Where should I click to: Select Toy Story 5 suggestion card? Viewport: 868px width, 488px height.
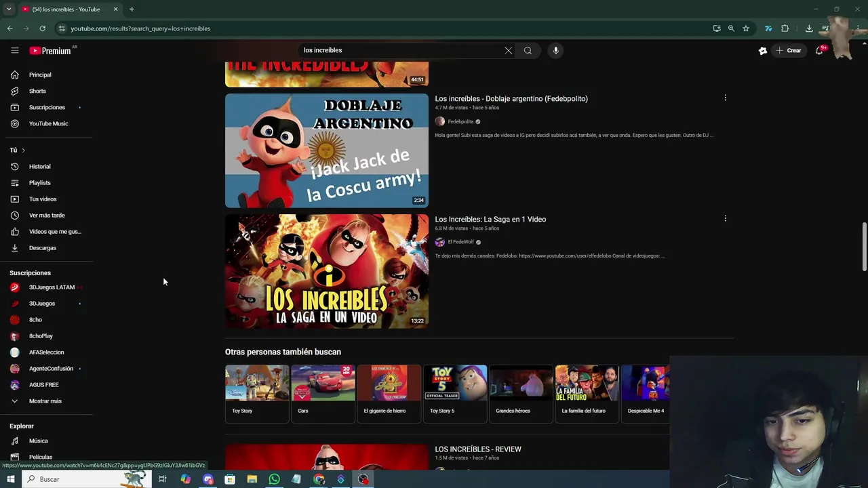click(x=455, y=393)
